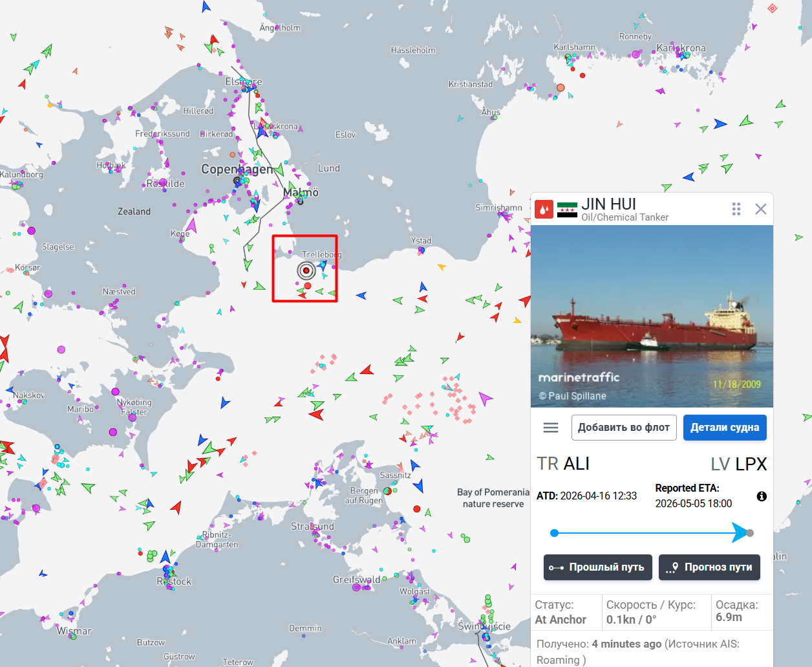812x667 pixels.
Task: Click the JIN HUI vessel name title
Action: (608, 204)
